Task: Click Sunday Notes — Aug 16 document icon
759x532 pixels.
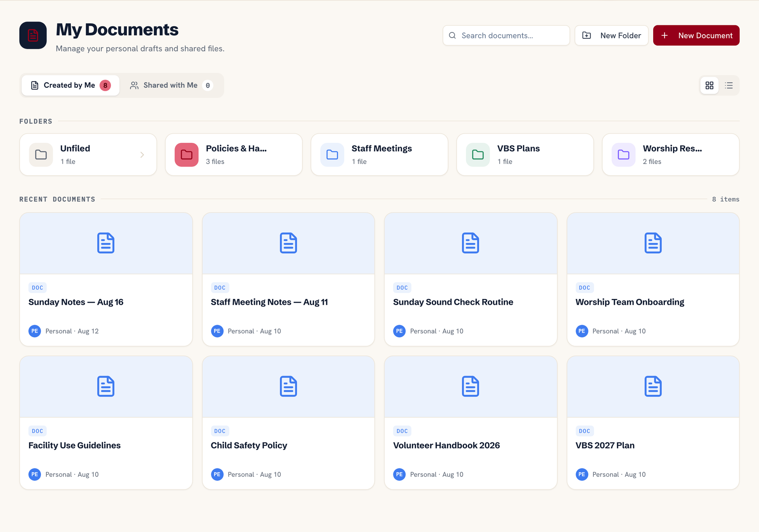Action: tap(106, 243)
